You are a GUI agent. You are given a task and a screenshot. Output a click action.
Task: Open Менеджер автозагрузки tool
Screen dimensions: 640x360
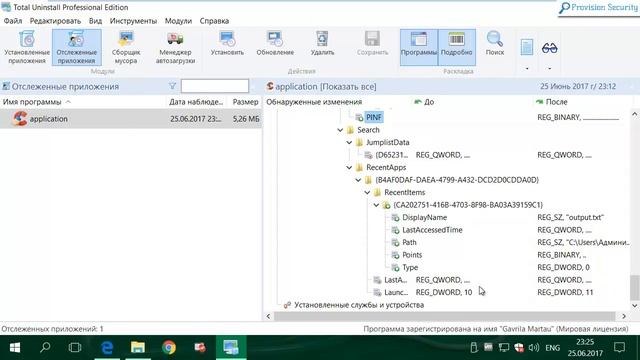(175, 47)
